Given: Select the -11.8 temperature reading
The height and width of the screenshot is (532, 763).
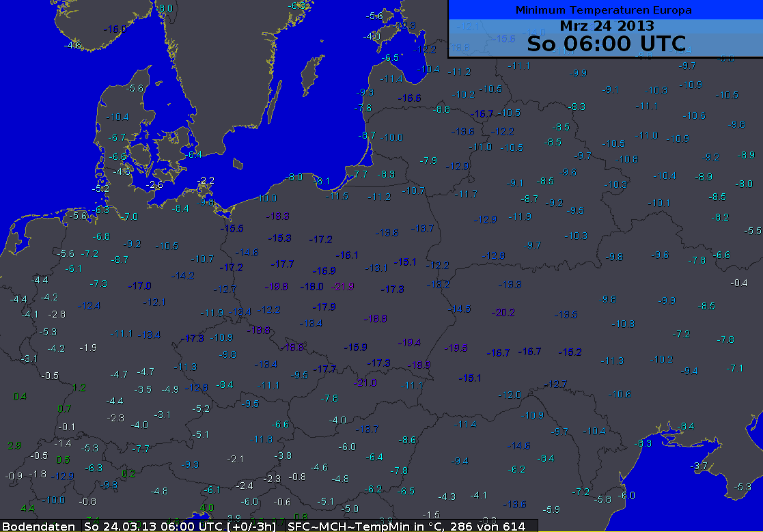Looking at the screenshot, I should click(x=261, y=439).
